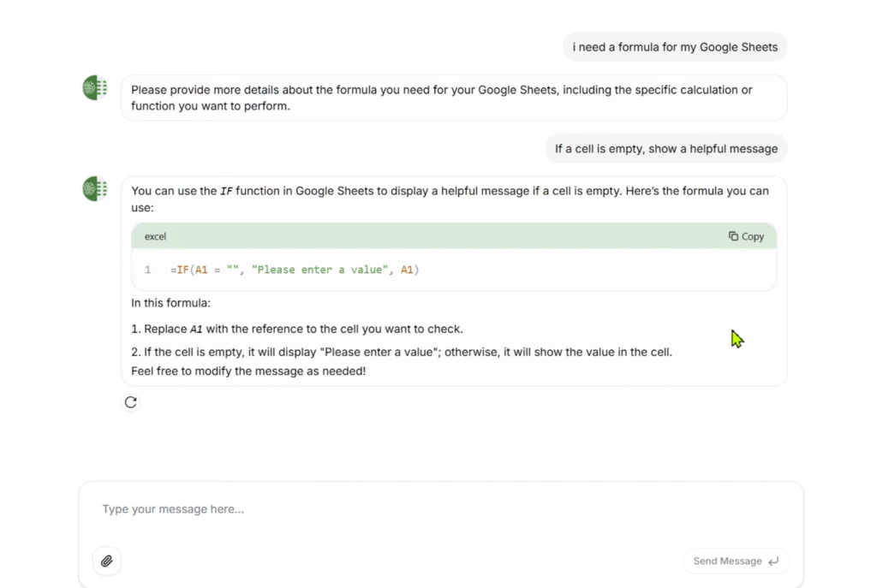
Task: Click the 'Please provide more details' assistant reply
Action: 441,98
